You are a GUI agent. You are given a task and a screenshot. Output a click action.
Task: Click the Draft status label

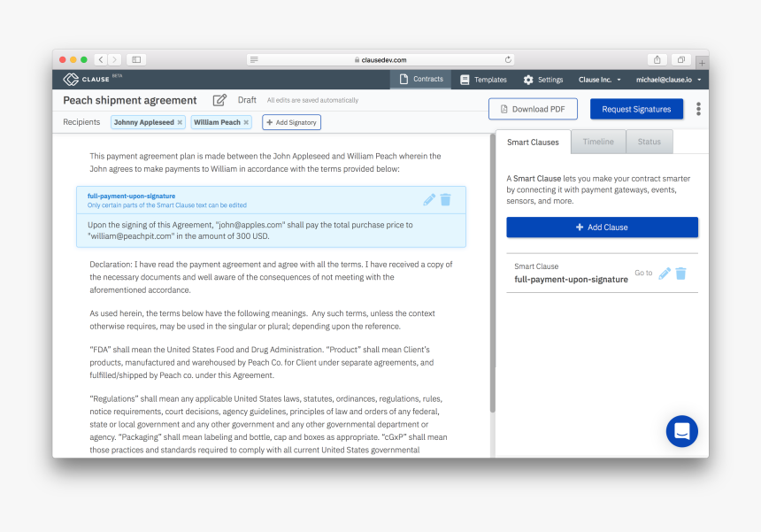pyautogui.click(x=247, y=99)
